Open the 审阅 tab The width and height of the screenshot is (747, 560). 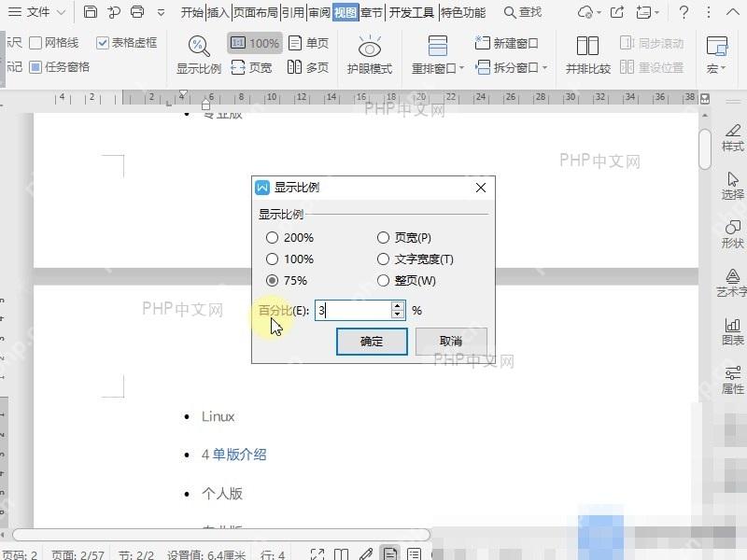[319, 12]
